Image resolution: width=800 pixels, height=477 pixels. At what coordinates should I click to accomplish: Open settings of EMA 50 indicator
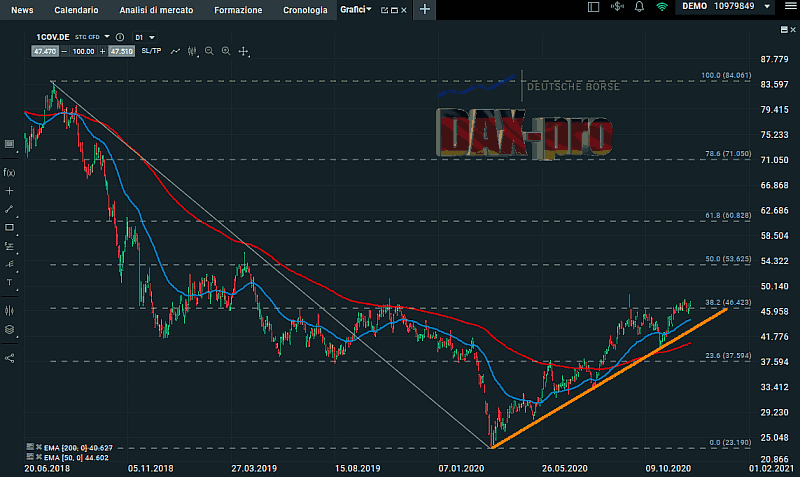[x=30, y=457]
